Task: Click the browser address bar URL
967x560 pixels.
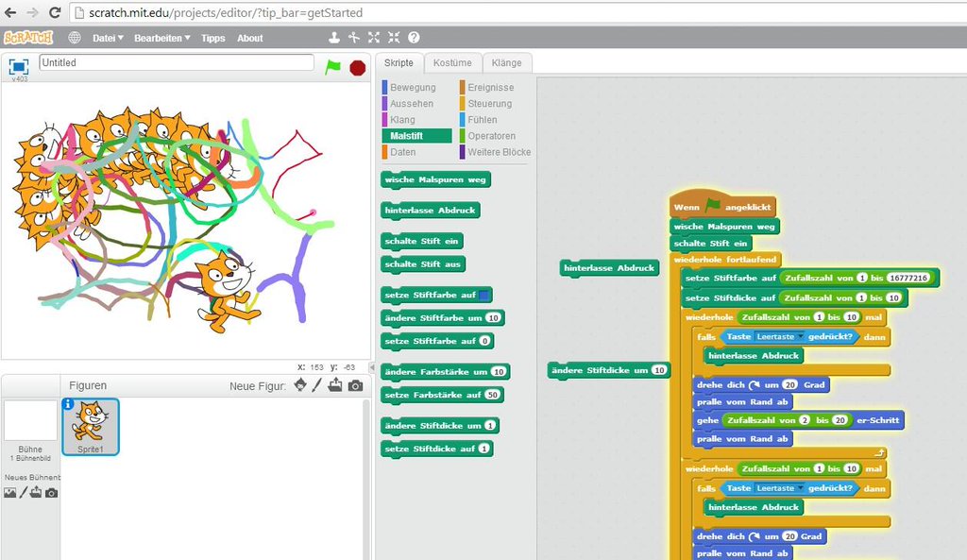Action: pyautogui.click(x=226, y=13)
